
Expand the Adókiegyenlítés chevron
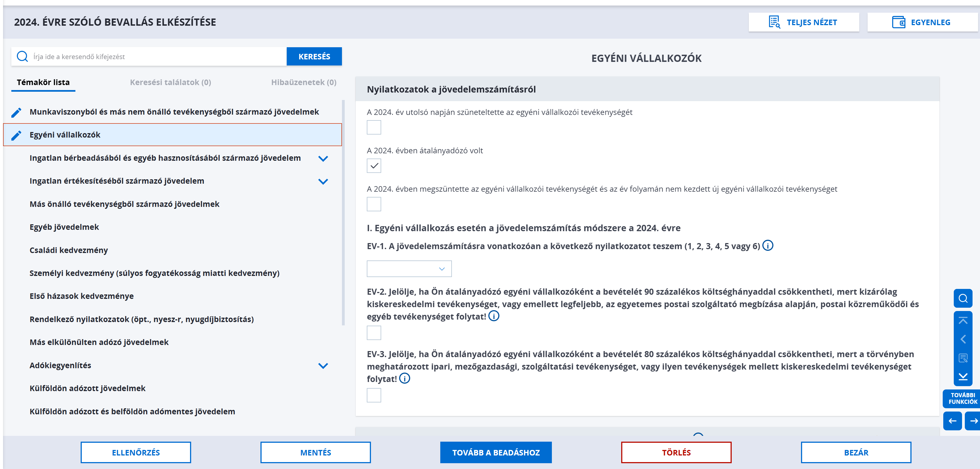click(x=323, y=366)
